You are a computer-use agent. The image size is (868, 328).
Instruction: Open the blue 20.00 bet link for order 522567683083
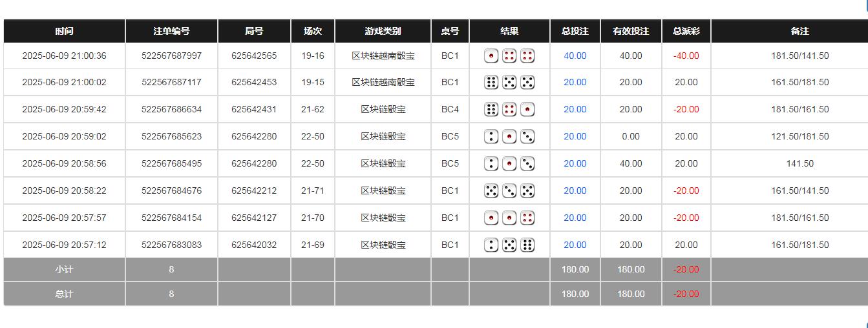(575, 245)
